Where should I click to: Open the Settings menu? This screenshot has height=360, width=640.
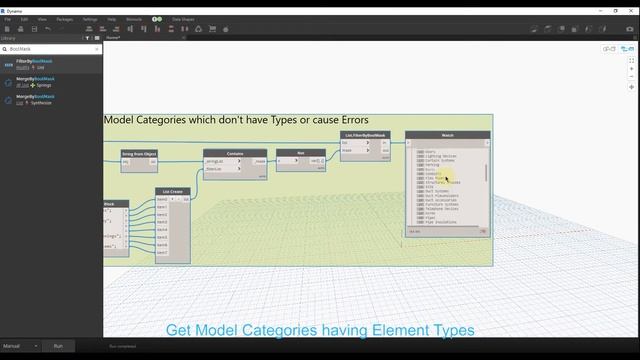pos(90,19)
